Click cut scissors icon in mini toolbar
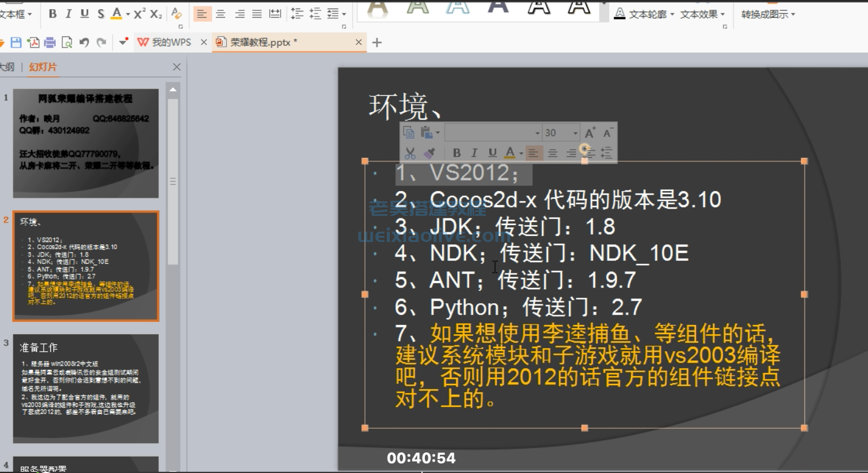The image size is (868, 473). click(x=410, y=153)
